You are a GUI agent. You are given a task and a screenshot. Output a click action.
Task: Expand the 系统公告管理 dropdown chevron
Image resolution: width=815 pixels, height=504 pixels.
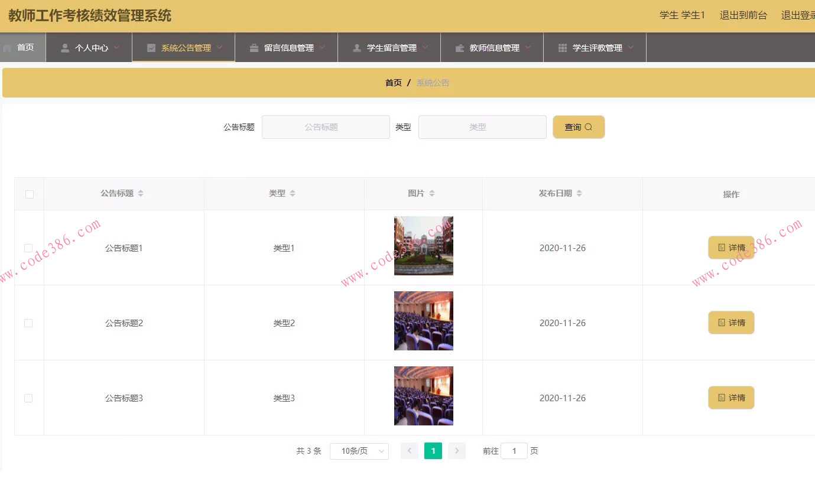219,48
